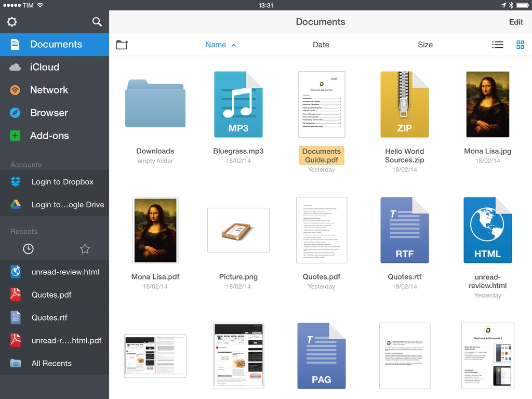Sort files by Date

[x=321, y=45]
